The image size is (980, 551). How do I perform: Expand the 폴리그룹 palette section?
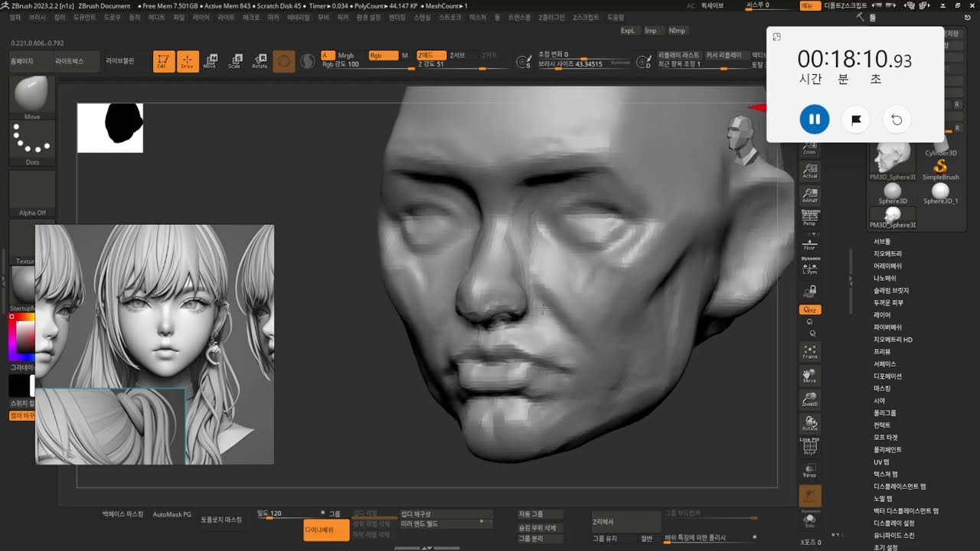tap(884, 412)
